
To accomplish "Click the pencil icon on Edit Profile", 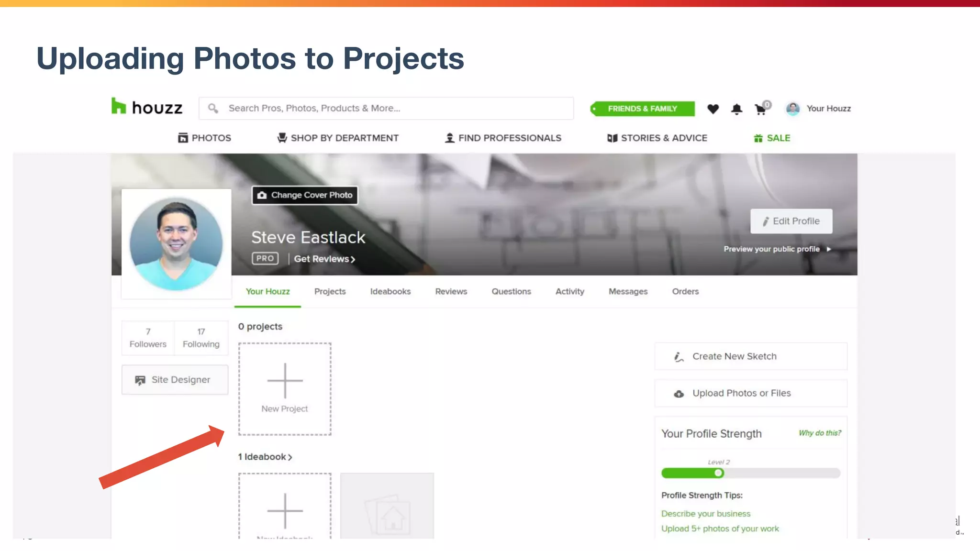I will point(766,221).
